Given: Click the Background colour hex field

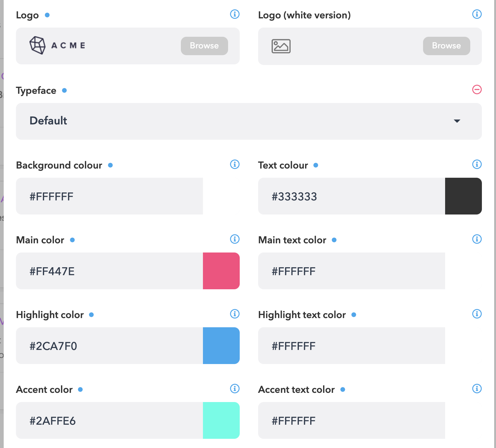Looking at the screenshot, I should coord(109,196).
